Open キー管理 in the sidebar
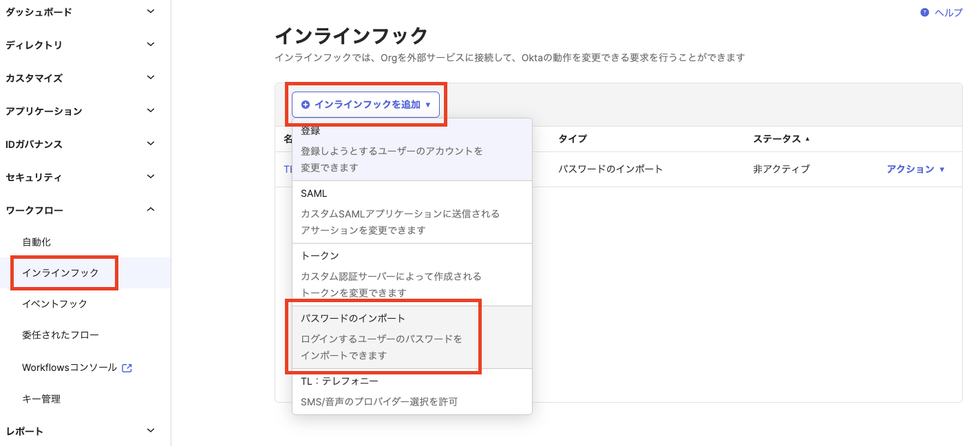Image resolution: width=980 pixels, height=446 pixels. click(41, 399)
